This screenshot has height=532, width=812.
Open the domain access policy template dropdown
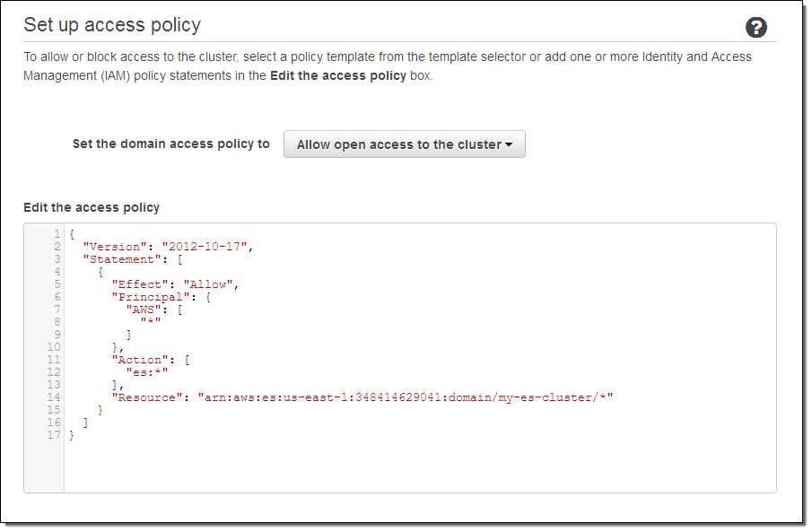(x=404, y=144)
